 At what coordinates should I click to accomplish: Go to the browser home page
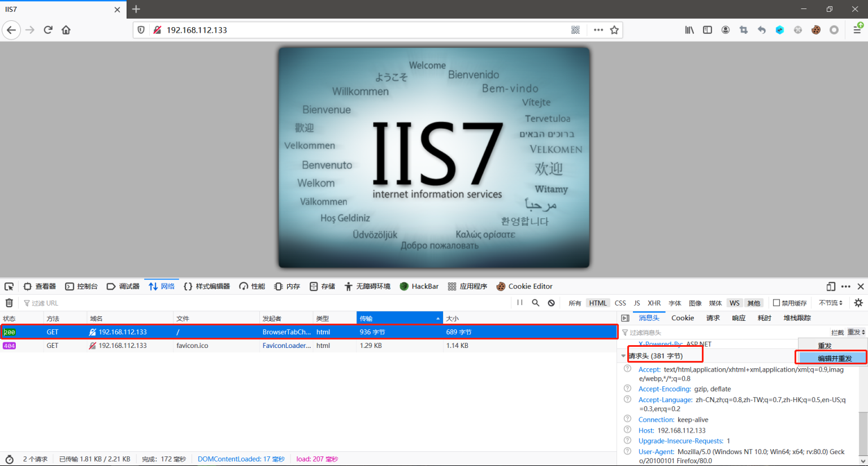click(66, 30)
